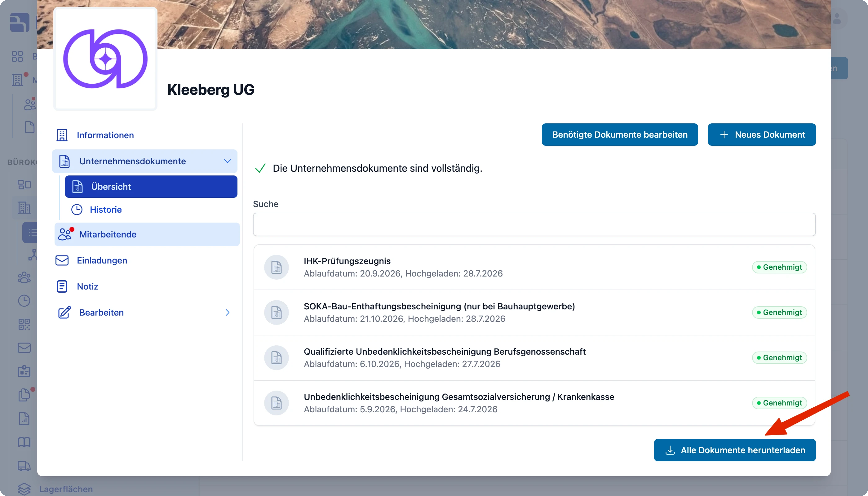Viewport: 868px width, 496px height.
Task: Click the ID badge icon in background sidebar
Action: (24, 371)
